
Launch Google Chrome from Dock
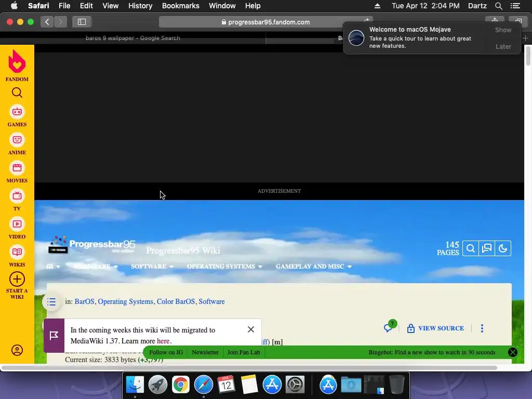180,385
